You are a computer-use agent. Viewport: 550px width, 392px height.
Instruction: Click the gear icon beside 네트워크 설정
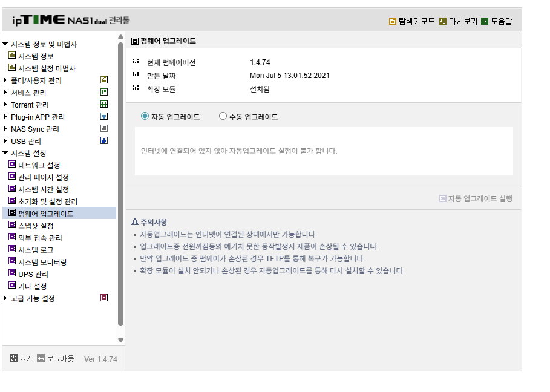[x=12, y=164]
